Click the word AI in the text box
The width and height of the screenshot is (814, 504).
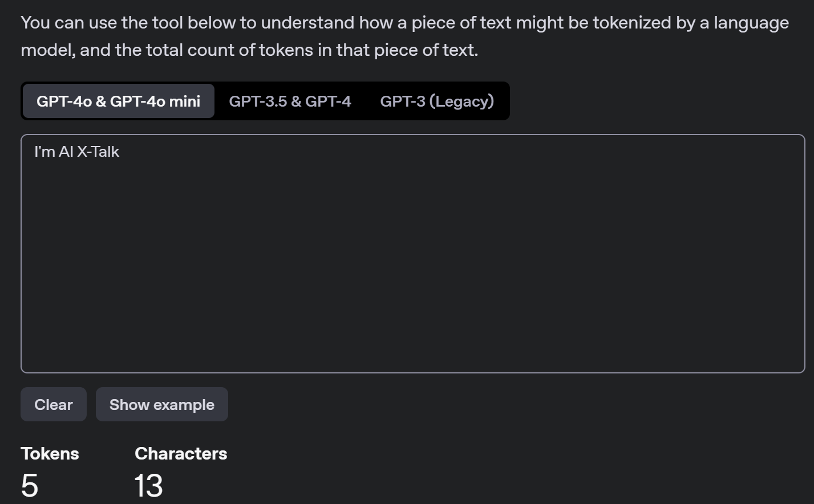click(66, 152)
